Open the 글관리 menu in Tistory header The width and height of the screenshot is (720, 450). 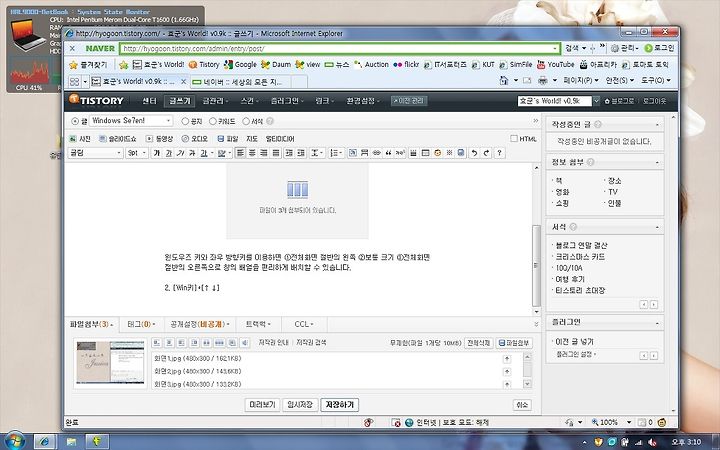214,101
